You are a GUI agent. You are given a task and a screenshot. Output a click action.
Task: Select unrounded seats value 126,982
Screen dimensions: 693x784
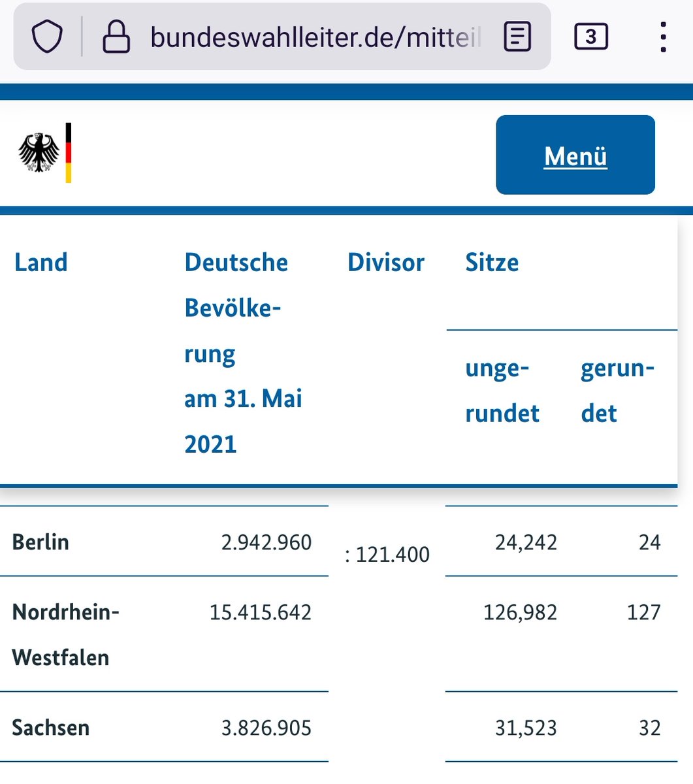point(520,612)
